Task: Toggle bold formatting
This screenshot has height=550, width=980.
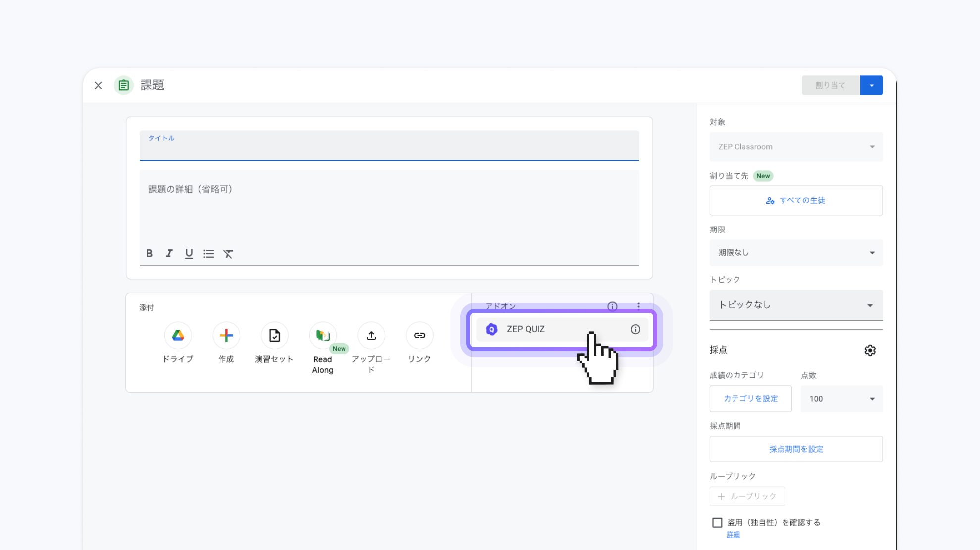Action: pos(149,253)
